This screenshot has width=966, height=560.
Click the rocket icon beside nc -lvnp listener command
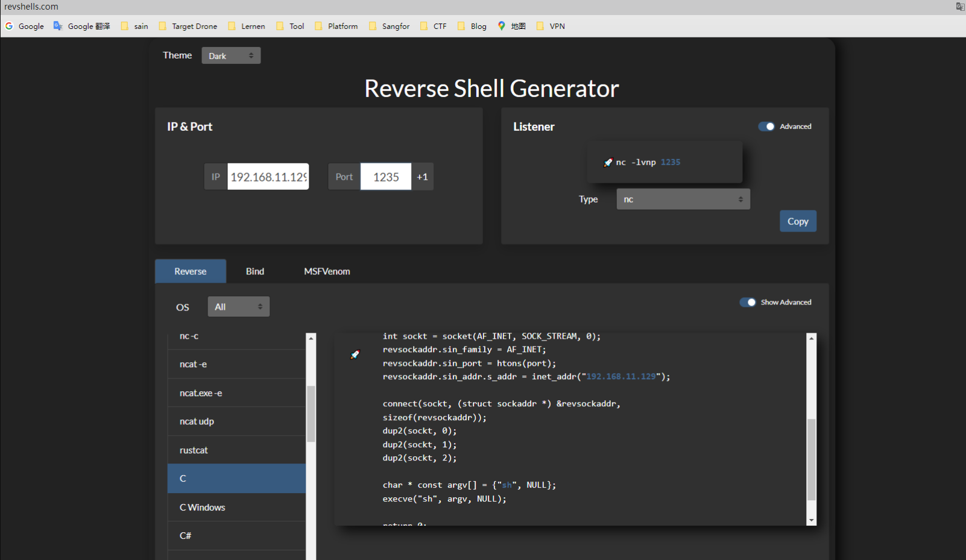click(x=608, y=162)
